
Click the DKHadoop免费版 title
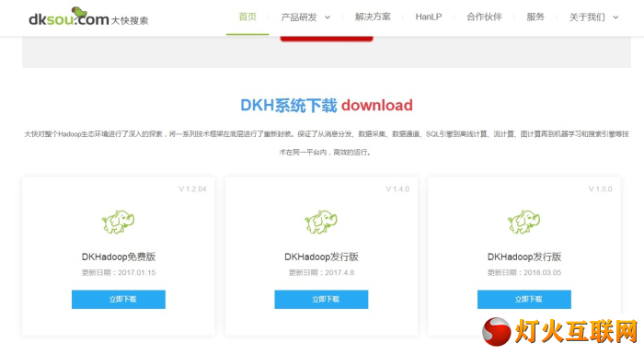[119, 257]
